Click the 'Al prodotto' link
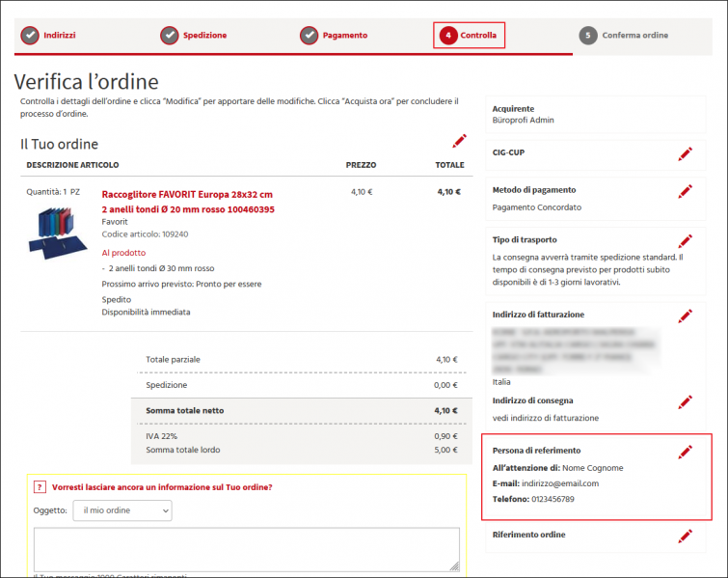728x578 pixels. [123, 253]
